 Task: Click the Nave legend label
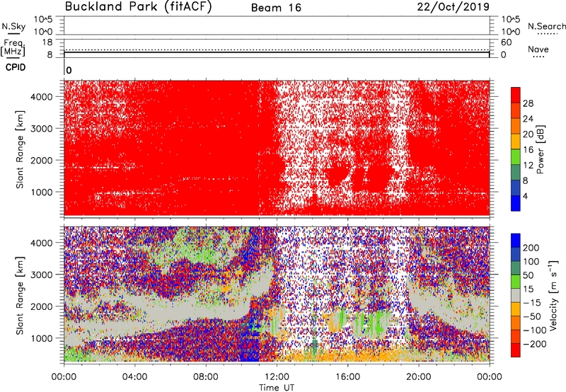[538, 50]
